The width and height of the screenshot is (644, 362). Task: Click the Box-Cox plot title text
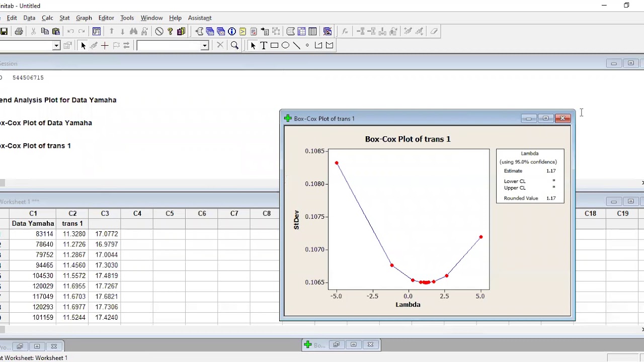click(x=408, y=139)
